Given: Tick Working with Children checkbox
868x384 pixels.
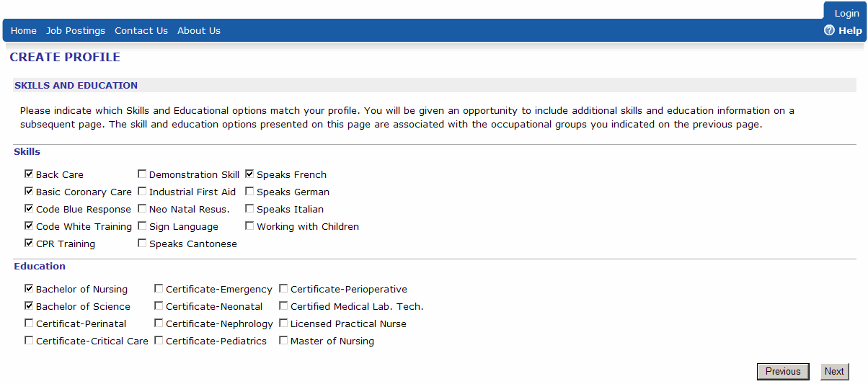Looking at the screenshot, I should pos(249,226).
